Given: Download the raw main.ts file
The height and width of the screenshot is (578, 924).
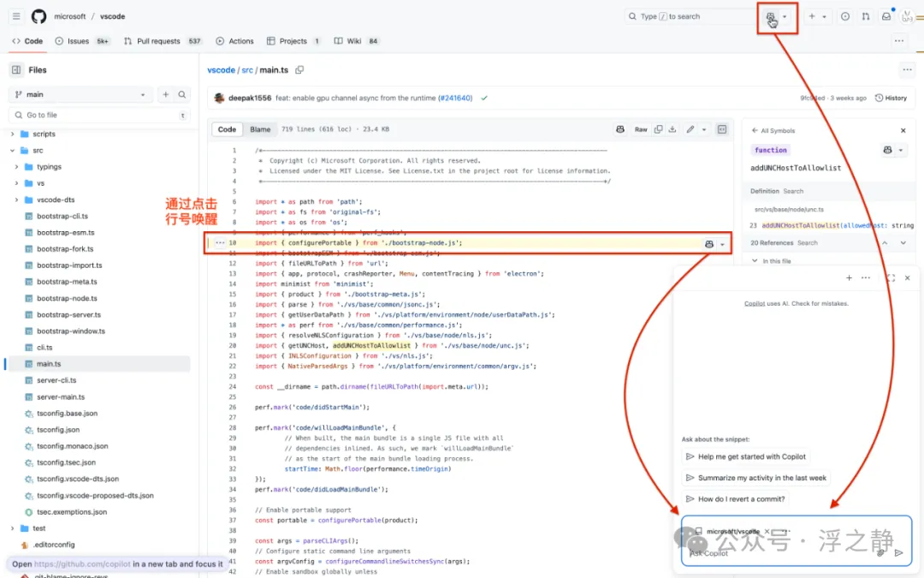Looking at the screenshot, I should click(672, 129).
